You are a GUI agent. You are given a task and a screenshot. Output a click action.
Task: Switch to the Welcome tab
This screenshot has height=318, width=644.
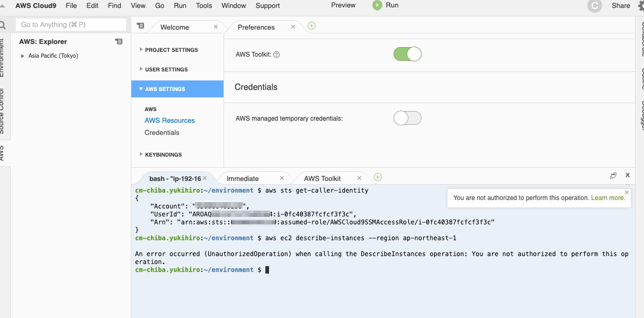click(x=174, y=27)
